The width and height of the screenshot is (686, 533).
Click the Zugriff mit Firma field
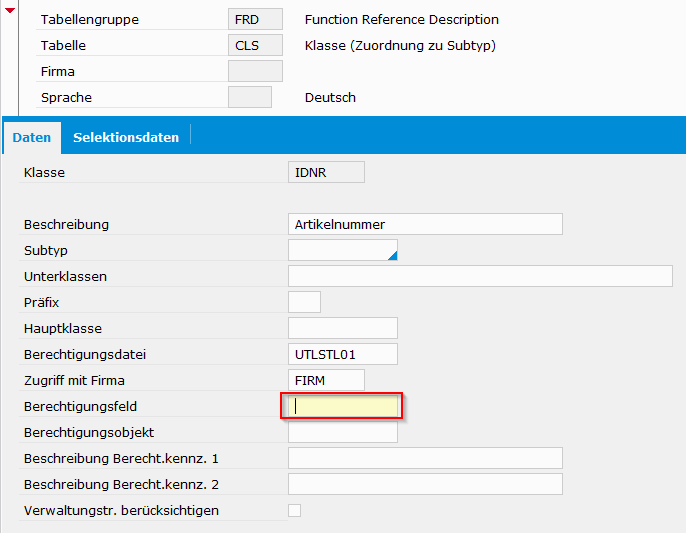click(326, 380)
